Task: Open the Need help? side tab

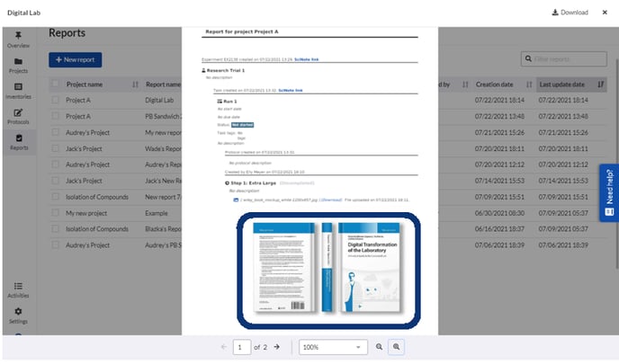Action: point(609,193)
